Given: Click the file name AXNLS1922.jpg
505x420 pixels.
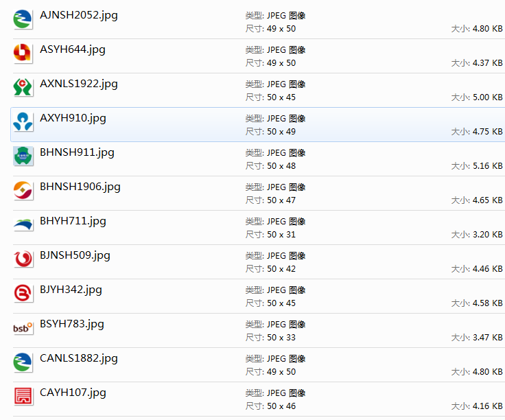Looking at the screenshot, I should pos(79,84).
